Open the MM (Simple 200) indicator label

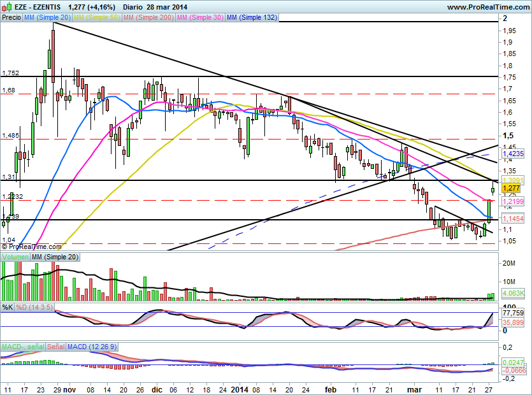point(148,17)
